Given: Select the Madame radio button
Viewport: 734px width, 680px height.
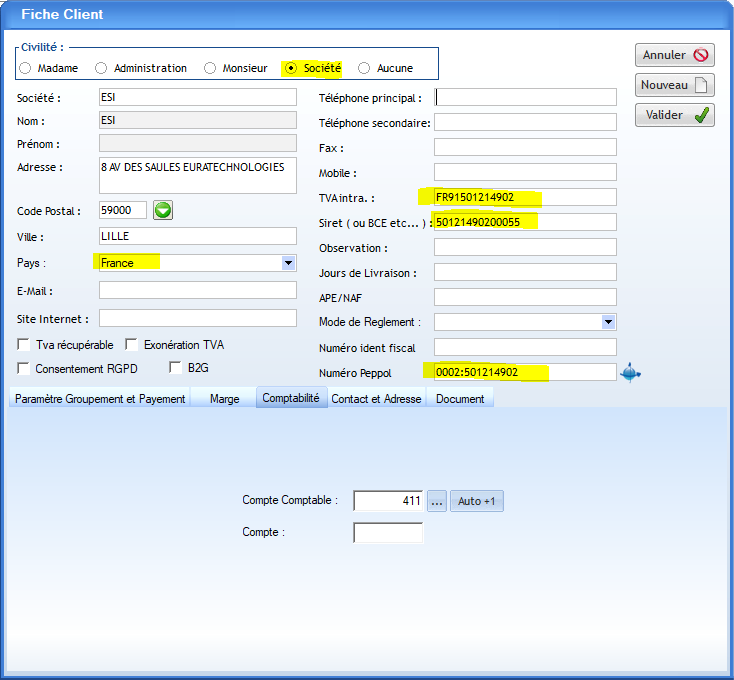Looking at the screenshot, I should [x=25, y=68].
